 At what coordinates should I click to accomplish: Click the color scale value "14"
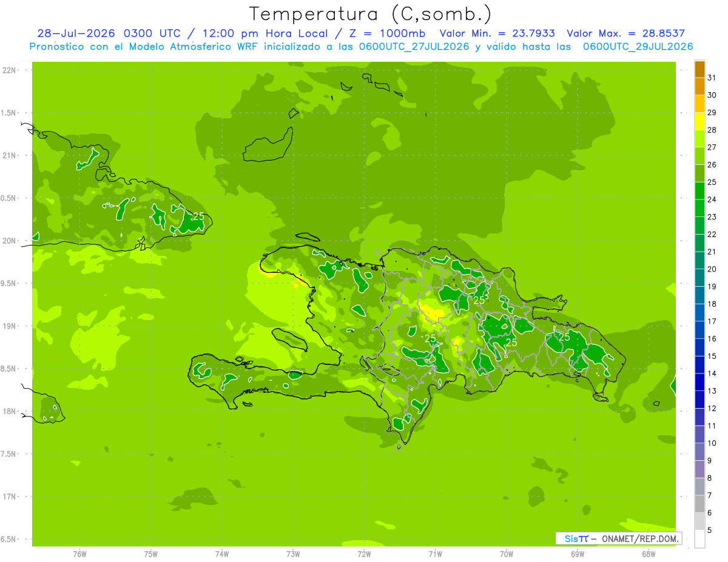(712, 373)
